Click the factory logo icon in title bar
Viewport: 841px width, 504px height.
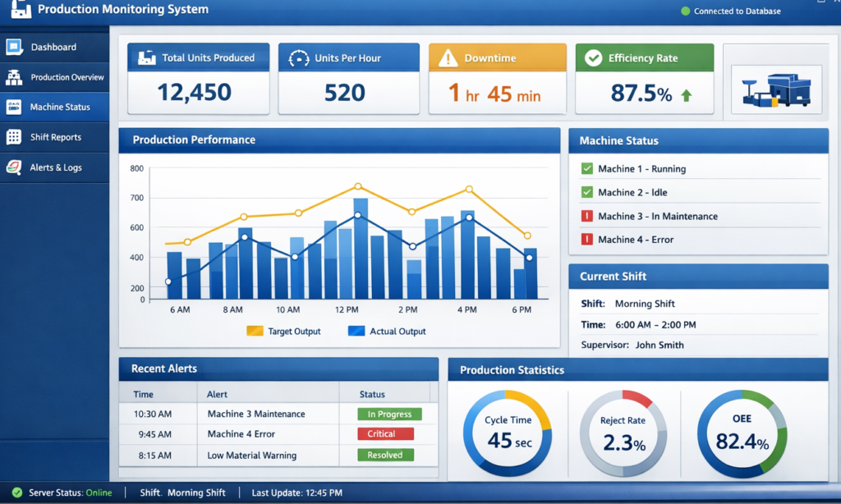[x=20, y=11]
